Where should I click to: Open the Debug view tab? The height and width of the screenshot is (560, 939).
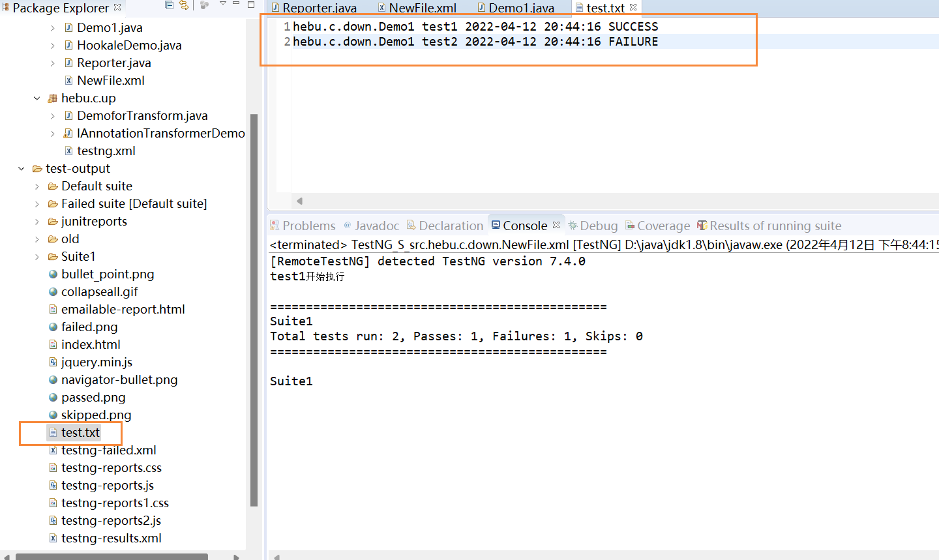tap(593, 226)
